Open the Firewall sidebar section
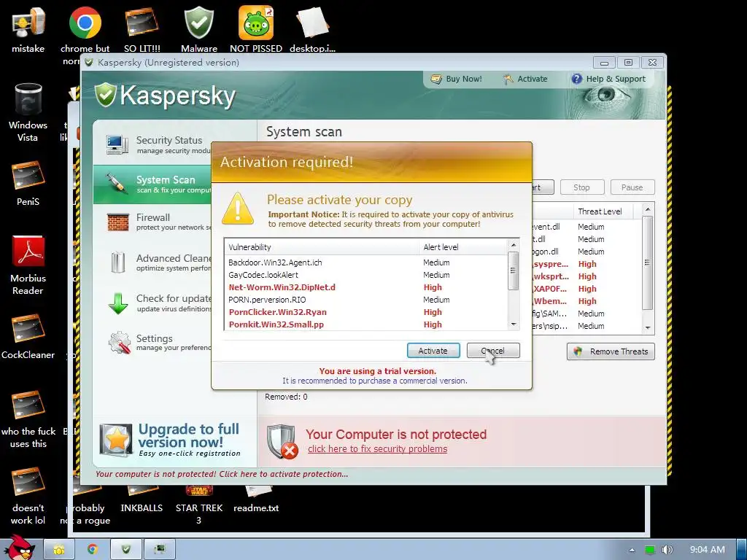 pos(152,222)
